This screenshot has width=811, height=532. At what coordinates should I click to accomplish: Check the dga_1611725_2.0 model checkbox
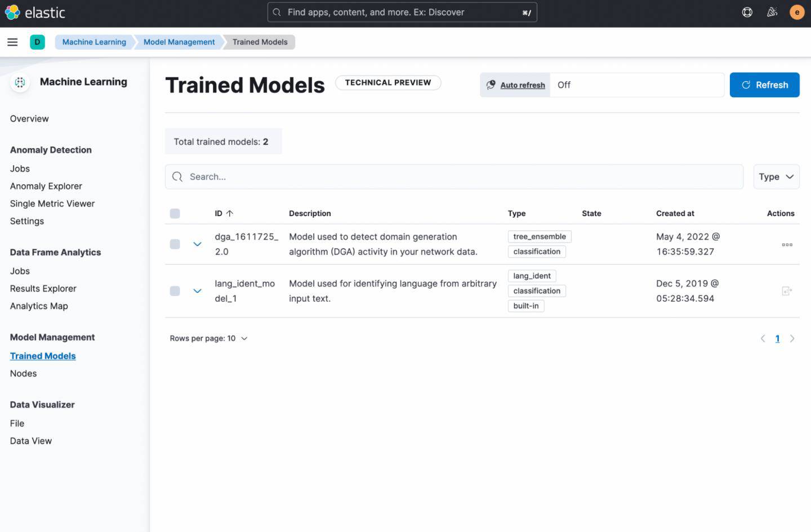175,244
